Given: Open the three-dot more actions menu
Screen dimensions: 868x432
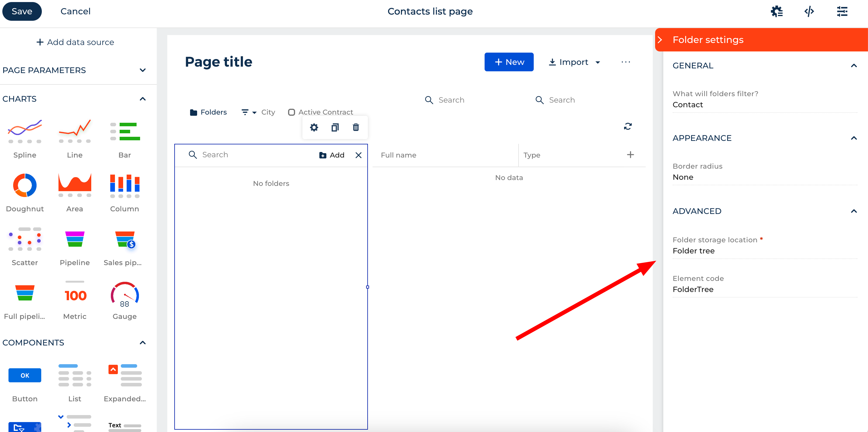Looking at the screenshot, I should click(625, 62).
